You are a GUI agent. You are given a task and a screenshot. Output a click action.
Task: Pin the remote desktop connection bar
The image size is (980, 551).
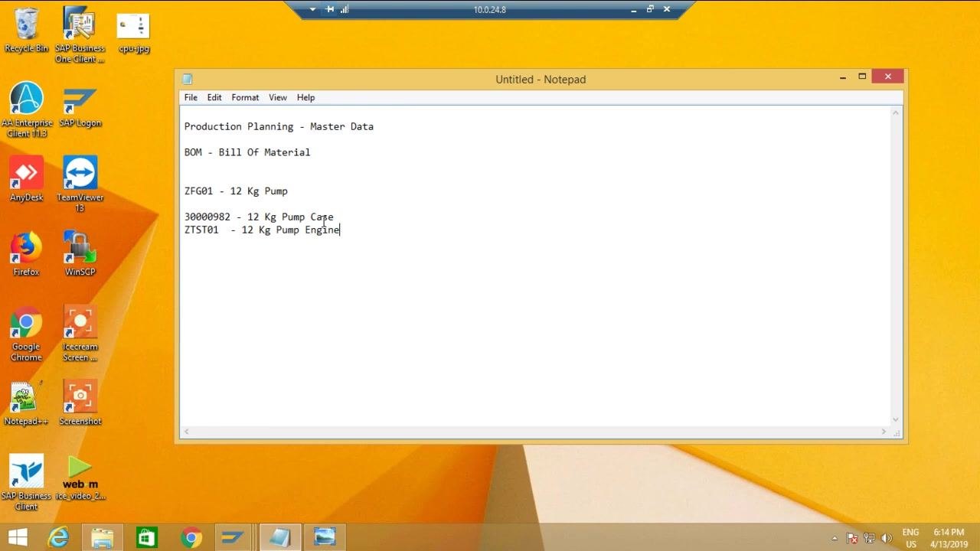click(x=330, y=9)
